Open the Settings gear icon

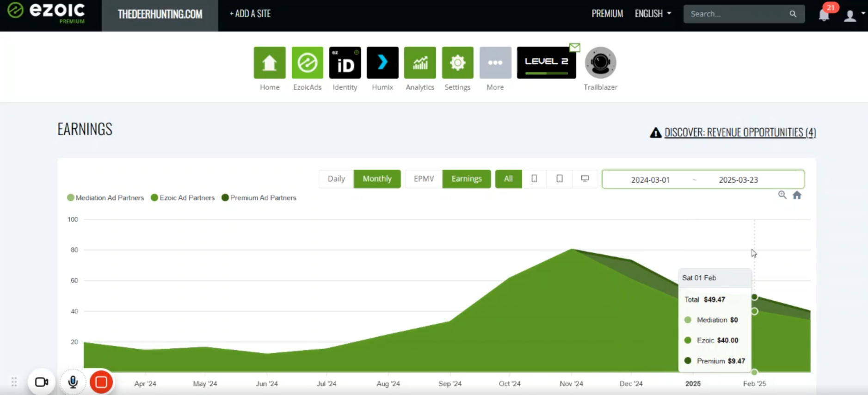[457, 62]
